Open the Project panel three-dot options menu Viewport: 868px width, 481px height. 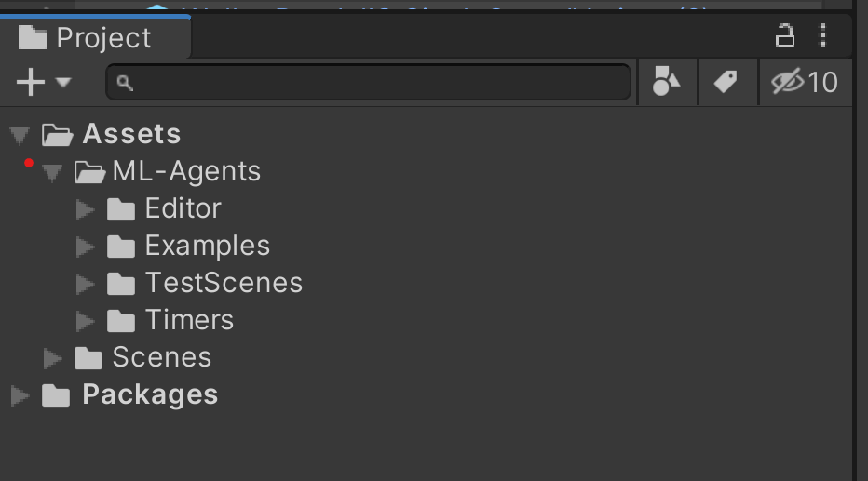click(823, 36)
